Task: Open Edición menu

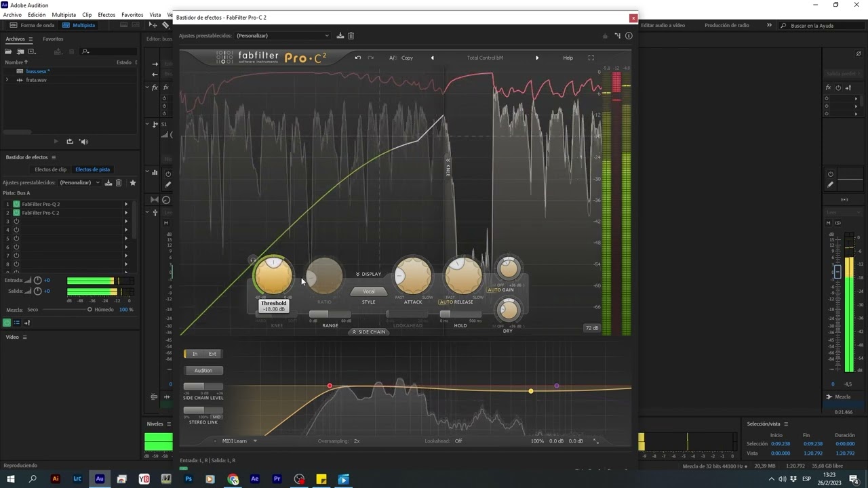Action: (37, 14)
